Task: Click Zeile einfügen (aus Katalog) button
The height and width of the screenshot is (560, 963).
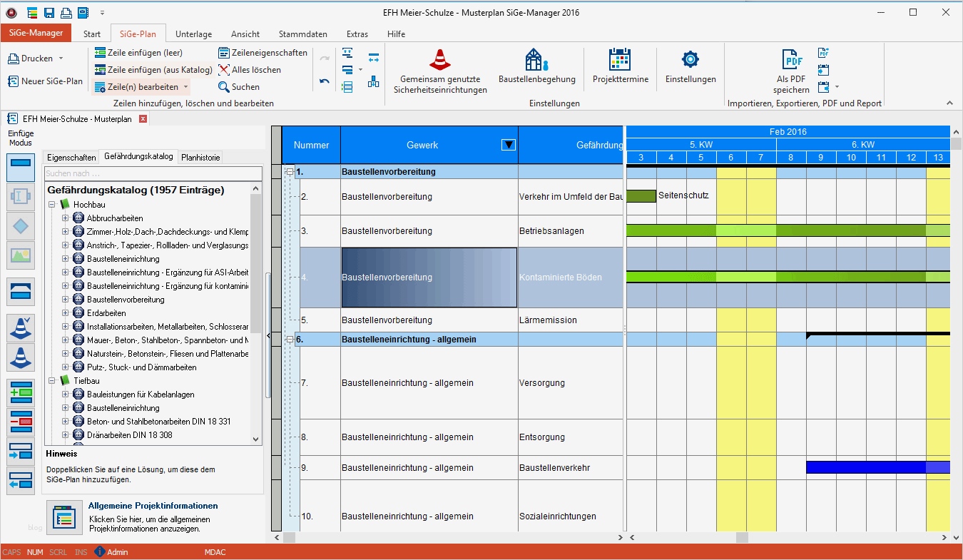Action: coord(153,70)
